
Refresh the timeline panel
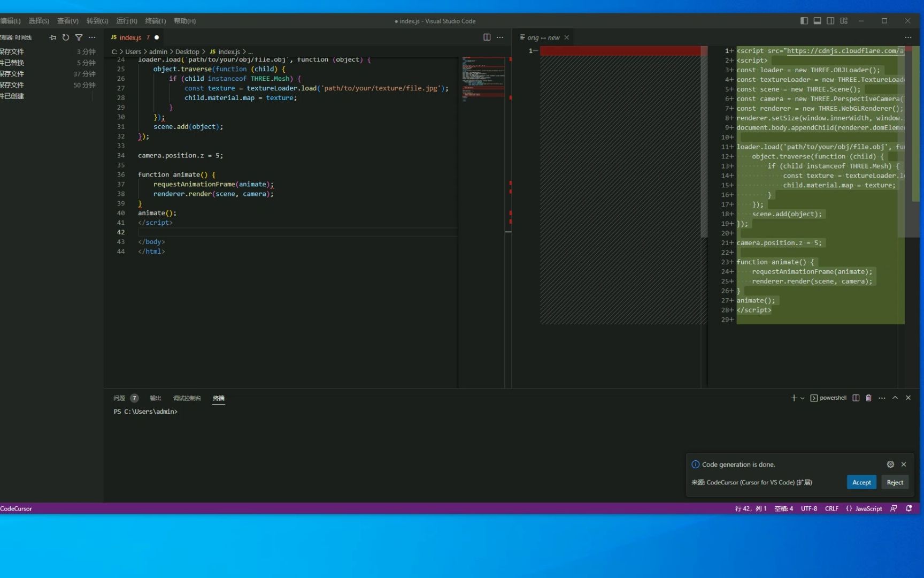(66, 37)
